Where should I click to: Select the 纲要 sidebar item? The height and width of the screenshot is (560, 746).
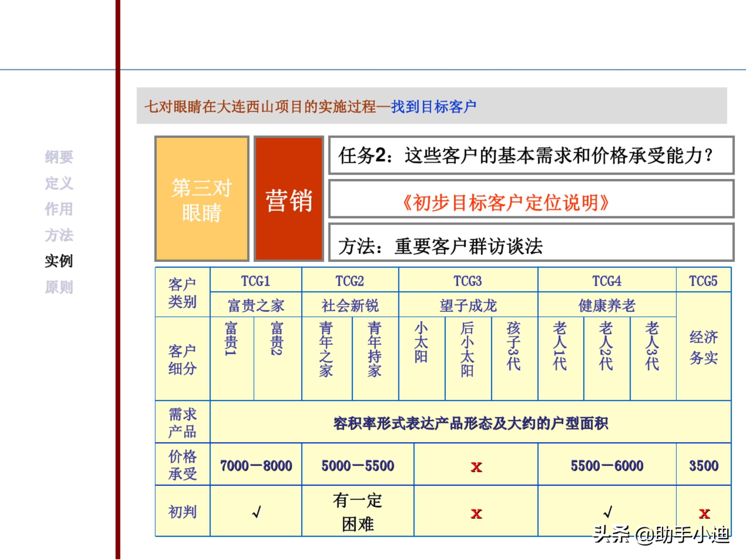pos(59,157)
